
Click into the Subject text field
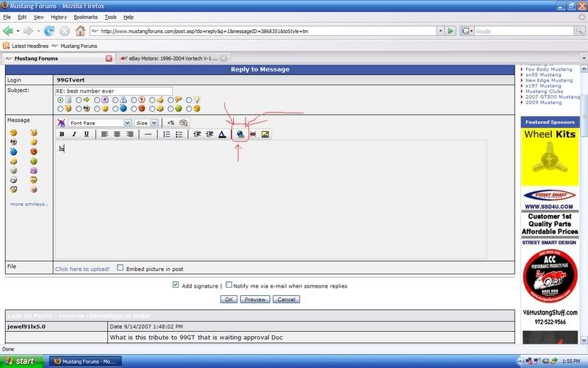114,91
